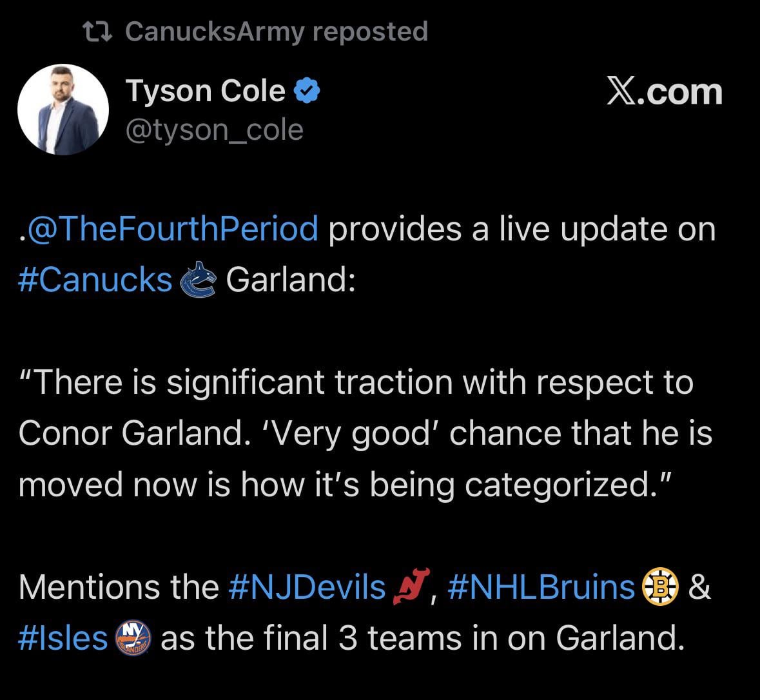Click the blue verified badge
Screen dimensions: 760x700
tap(307, 92)
